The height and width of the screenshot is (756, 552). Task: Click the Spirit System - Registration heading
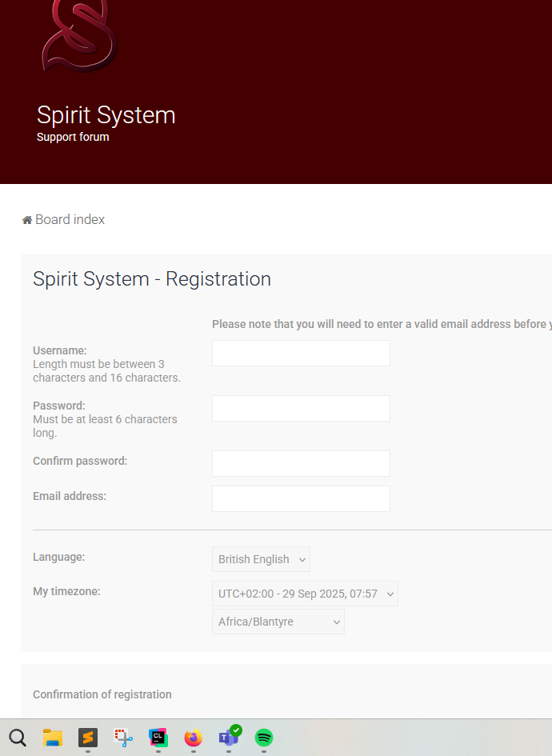pyautogui.click(x=152, y=279)
